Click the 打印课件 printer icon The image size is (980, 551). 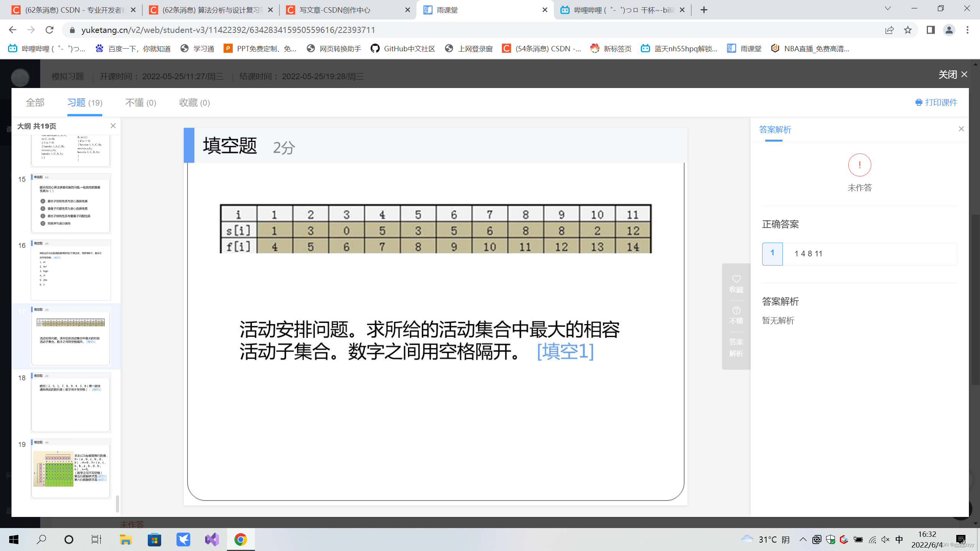pyautogui.click(x=918, y=103)
